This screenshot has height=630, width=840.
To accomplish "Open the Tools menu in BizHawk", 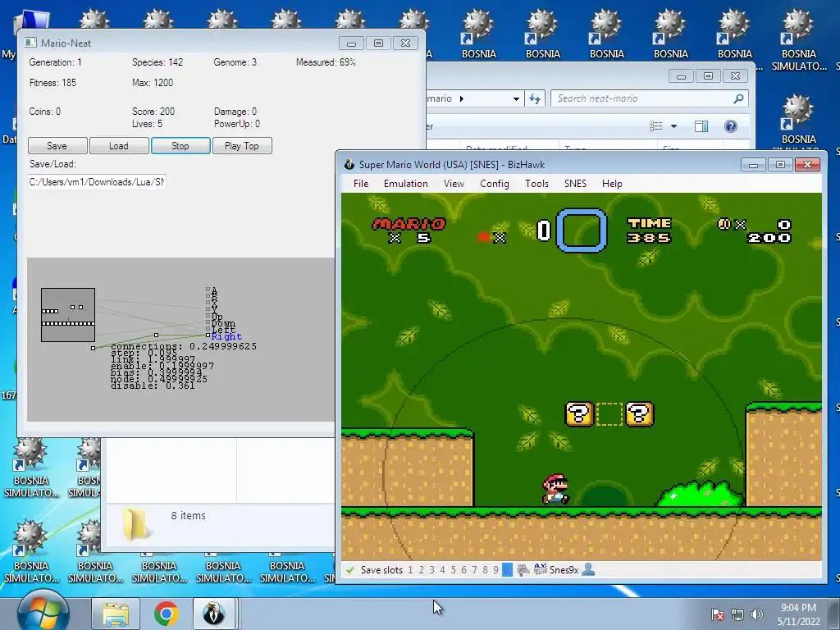I will point(536,184).
